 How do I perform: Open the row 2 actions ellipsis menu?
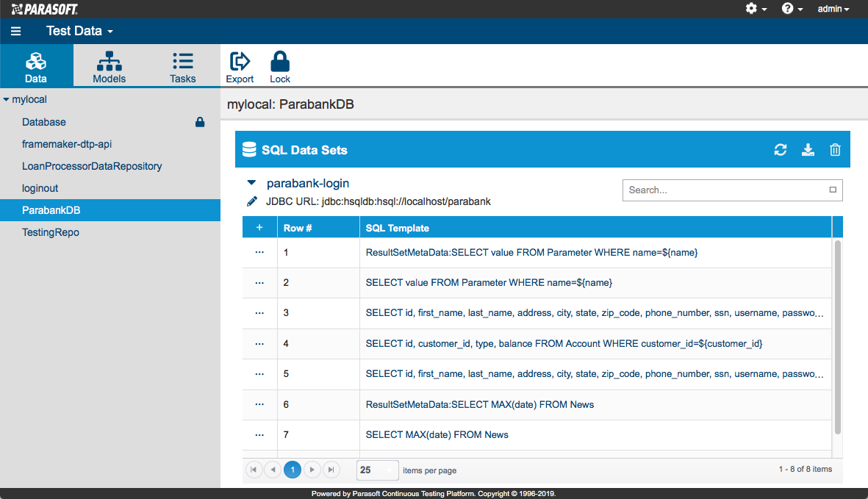(x=259, y=283)
